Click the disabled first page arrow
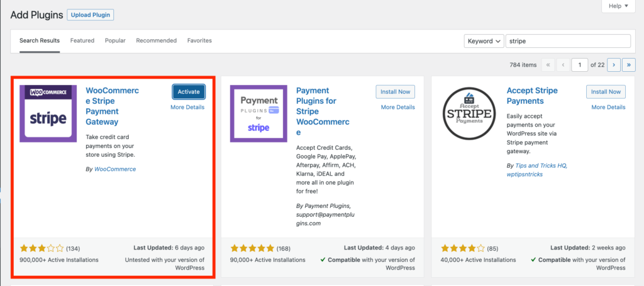 click(x=548, y=65)
